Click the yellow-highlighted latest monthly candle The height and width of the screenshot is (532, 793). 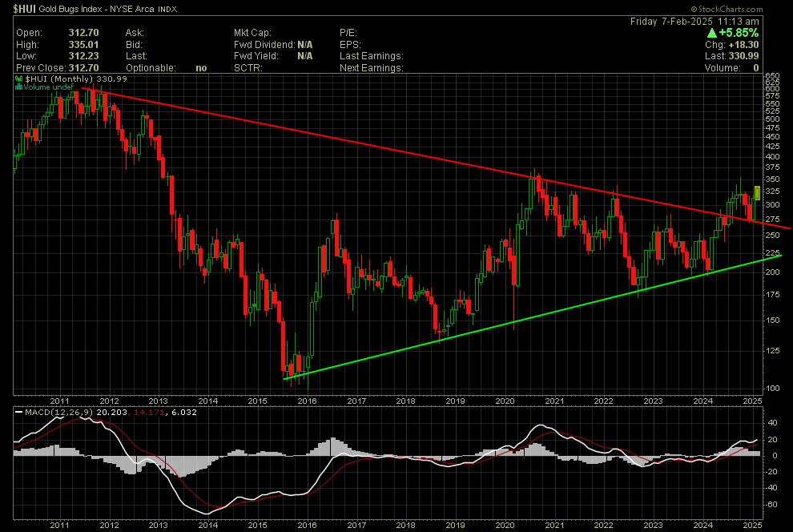tap(757, 192)
